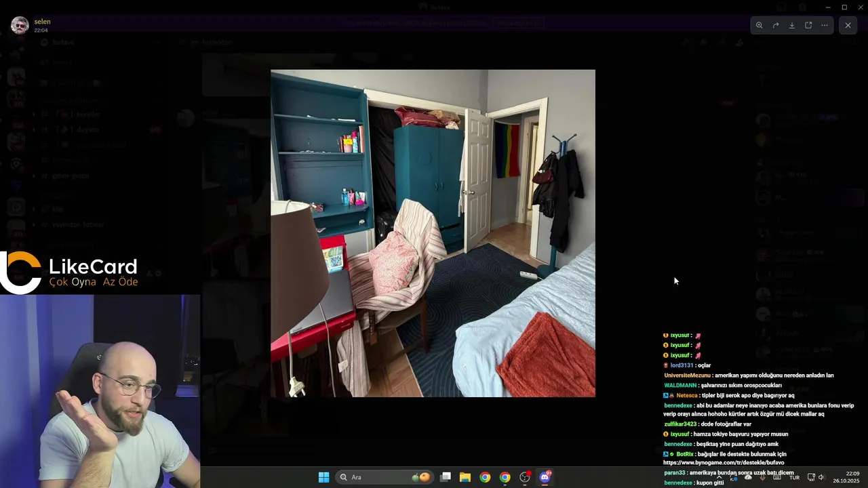Open OBS Studio from the taskbar
Screen dimensions: 868x488
[x=525, y=477]
